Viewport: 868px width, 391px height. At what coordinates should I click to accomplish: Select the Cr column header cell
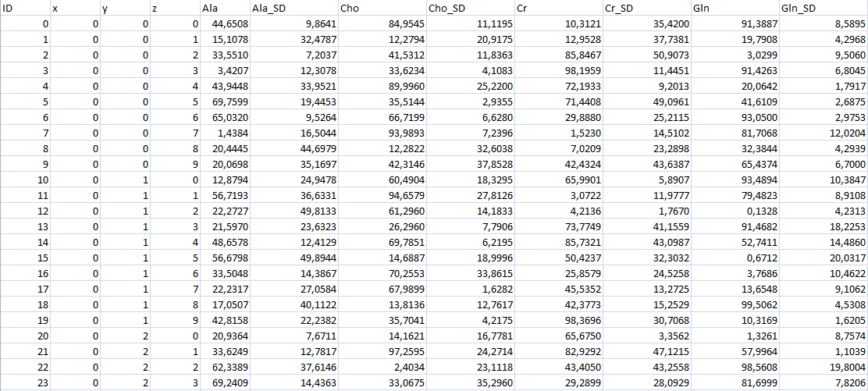coord(557,9)
